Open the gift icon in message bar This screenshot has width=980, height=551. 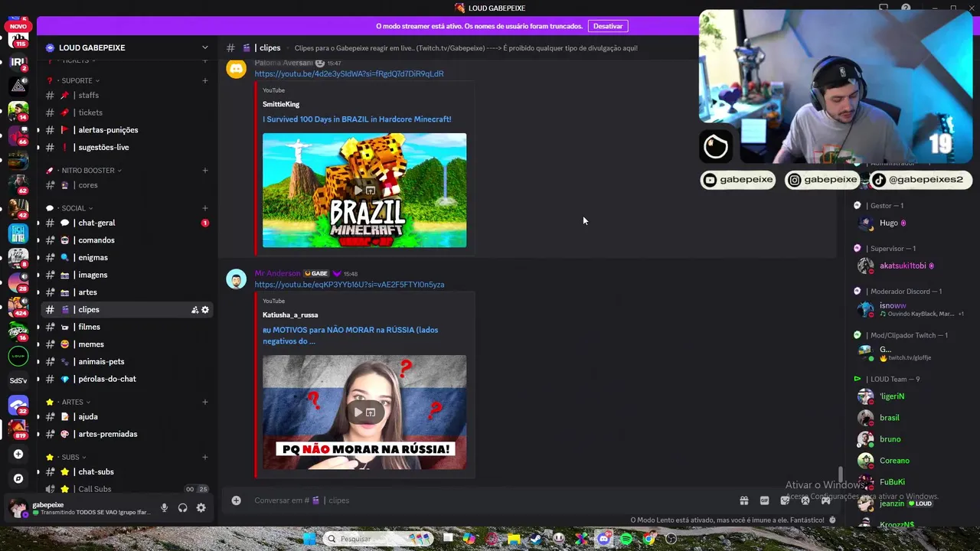[x=743, y=500]
